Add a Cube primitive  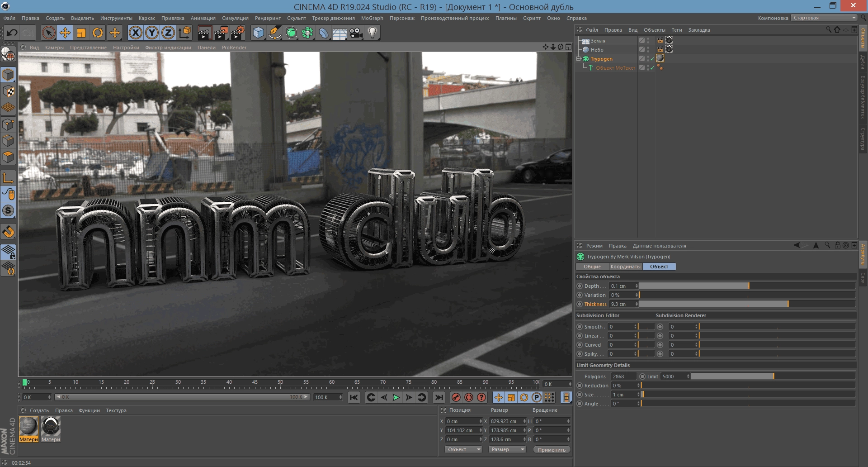(258, 33)
